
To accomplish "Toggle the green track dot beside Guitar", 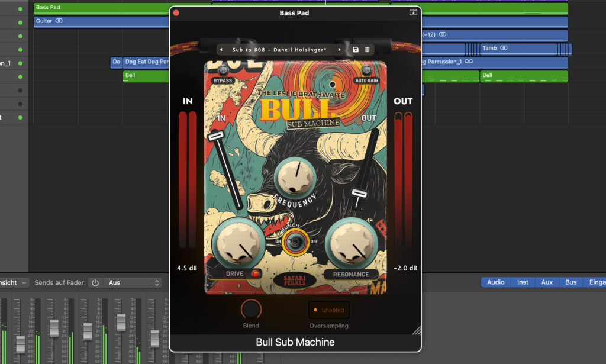I will tap(20, 22).
